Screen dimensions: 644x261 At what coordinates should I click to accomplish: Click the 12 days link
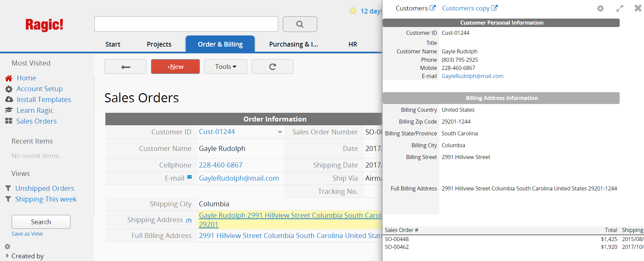point(371,11)
